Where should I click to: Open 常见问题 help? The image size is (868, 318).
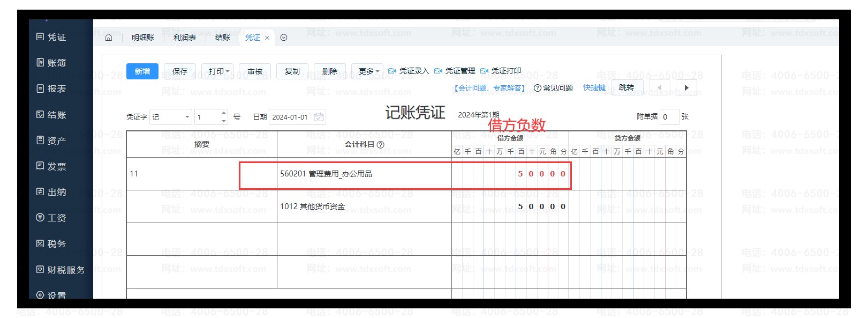(553, 88)
